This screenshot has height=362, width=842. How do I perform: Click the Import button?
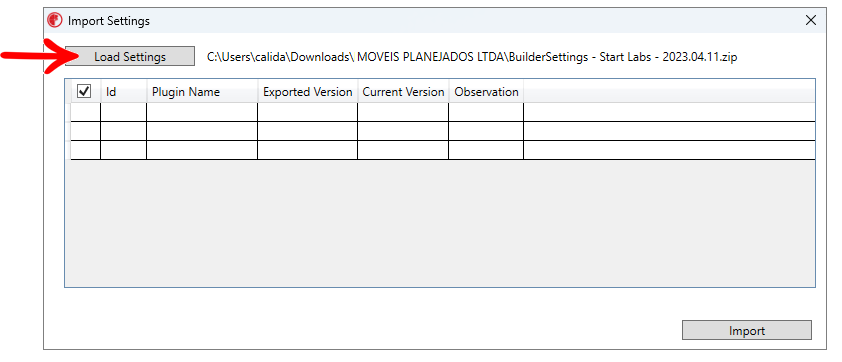click(746, 330)
